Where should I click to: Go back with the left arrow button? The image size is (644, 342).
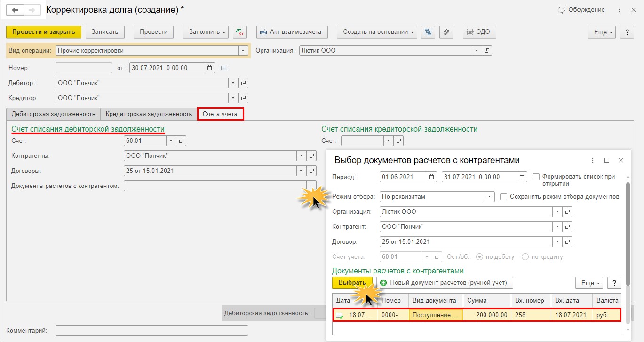15,9
